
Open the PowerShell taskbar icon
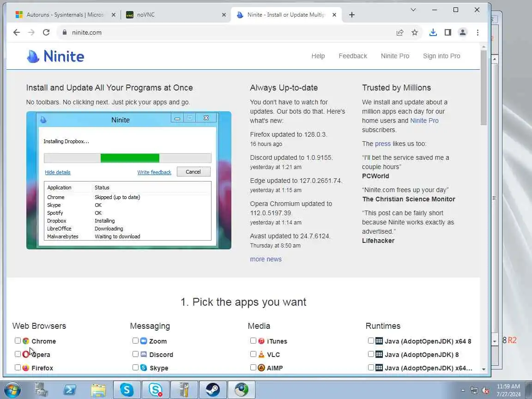[x=70, y=390]
